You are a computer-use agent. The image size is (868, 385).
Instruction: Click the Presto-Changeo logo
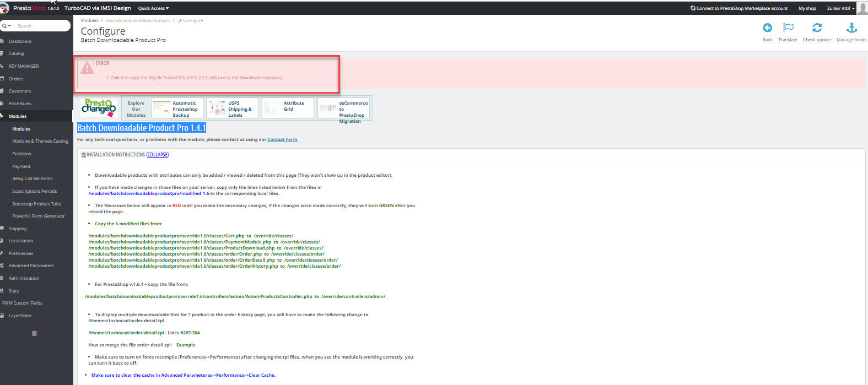tap(99, 107)
